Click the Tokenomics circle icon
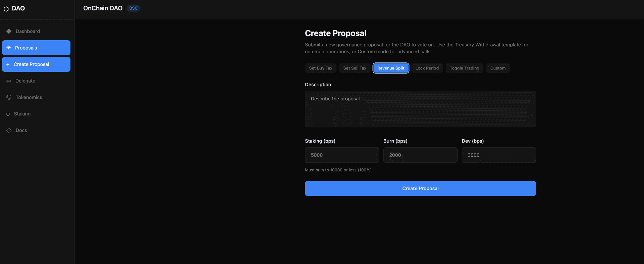The width and height of the screenshot is (644, 264). click(9, 97)
